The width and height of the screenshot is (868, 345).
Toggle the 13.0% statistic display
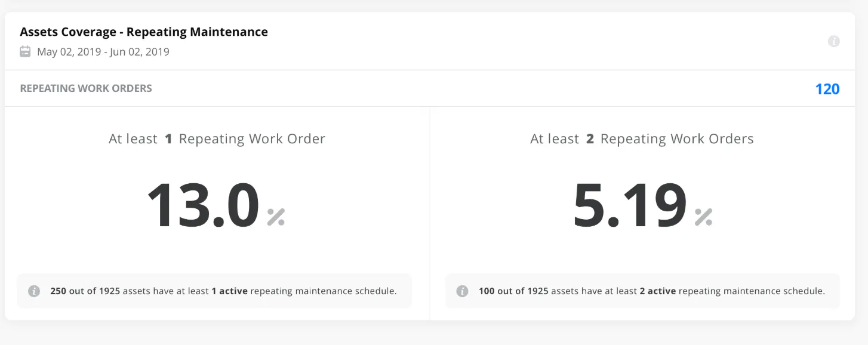(203, 206)
